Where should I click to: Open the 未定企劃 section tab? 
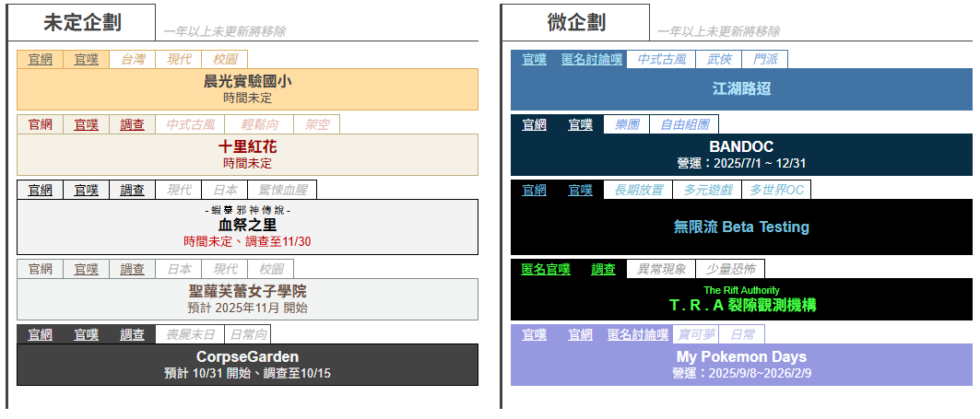click(x=81, y=22)
